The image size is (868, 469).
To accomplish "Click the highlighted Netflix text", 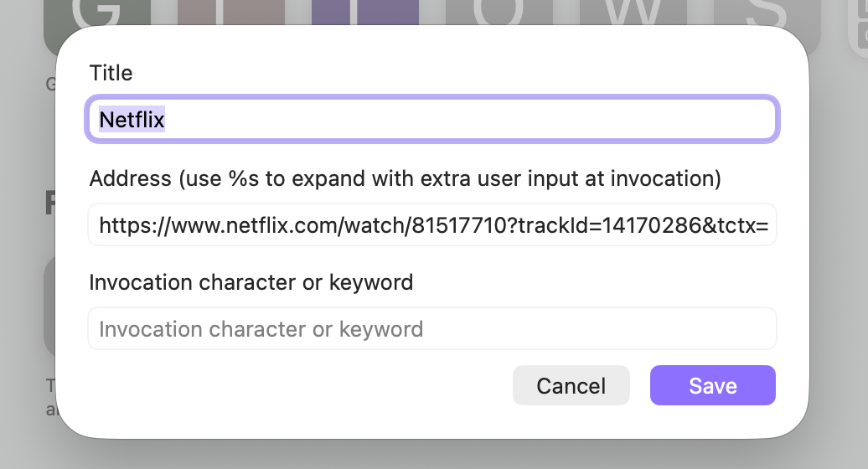I will 132,120.
